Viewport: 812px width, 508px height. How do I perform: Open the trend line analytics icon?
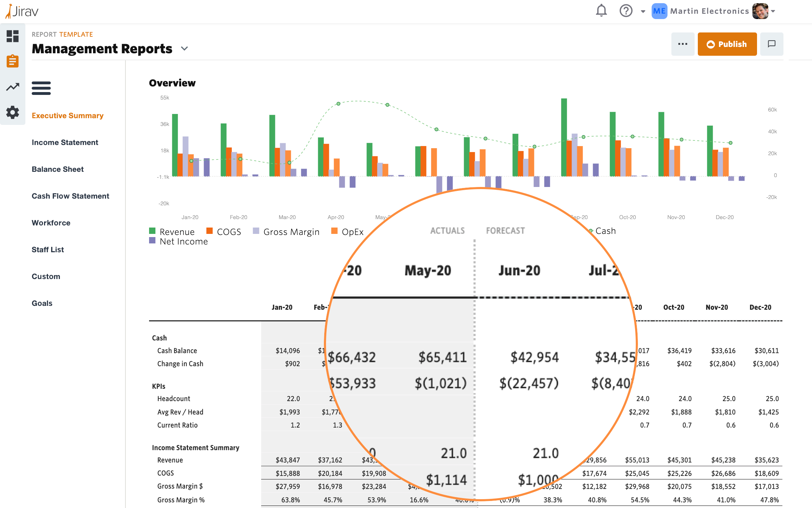(13, 87)
